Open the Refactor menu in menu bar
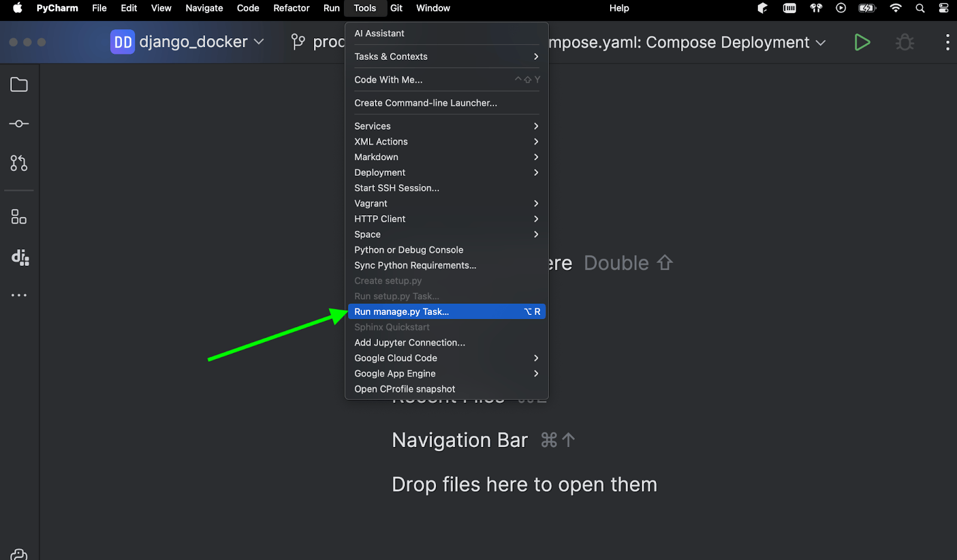Image resolution: width=957 pixels, height=560 pixels. click(291, 8)
